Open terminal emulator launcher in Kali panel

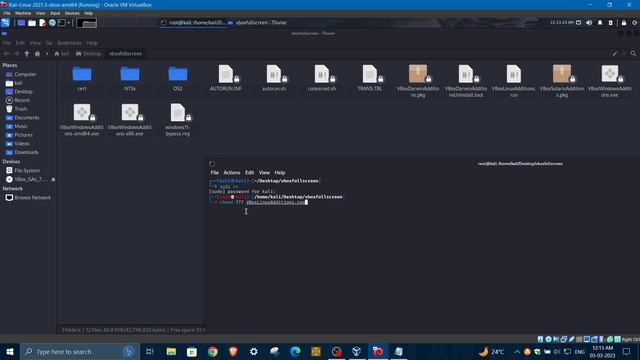point(62,23)
